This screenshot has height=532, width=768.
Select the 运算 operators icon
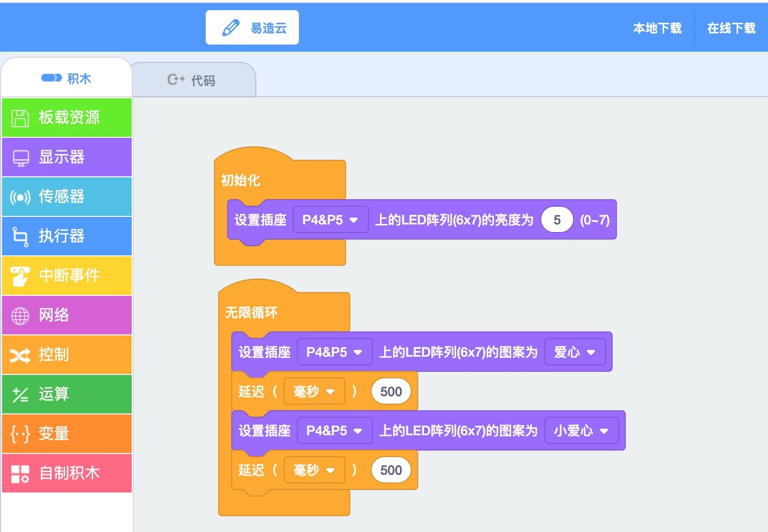click(x=20, y=395)
